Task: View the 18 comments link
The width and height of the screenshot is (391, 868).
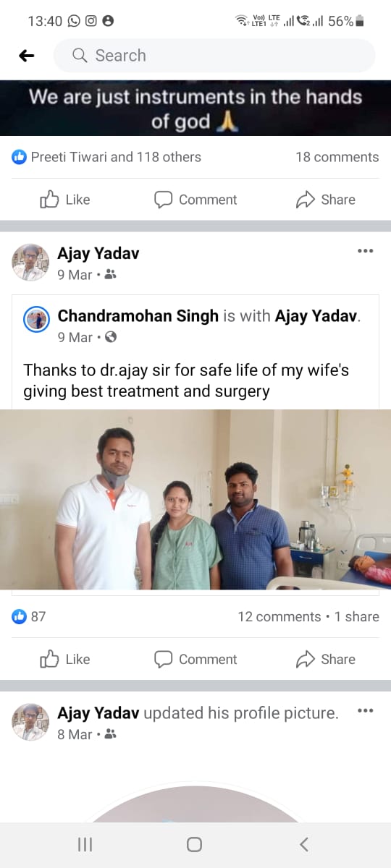Action: point(337,157)
